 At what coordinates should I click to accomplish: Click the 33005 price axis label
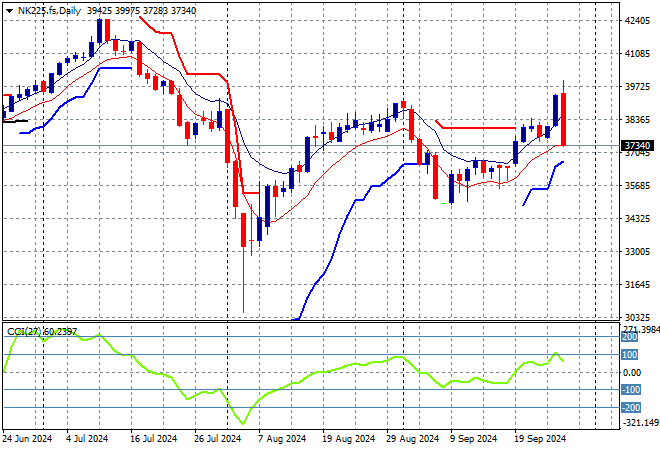(637, 252)
